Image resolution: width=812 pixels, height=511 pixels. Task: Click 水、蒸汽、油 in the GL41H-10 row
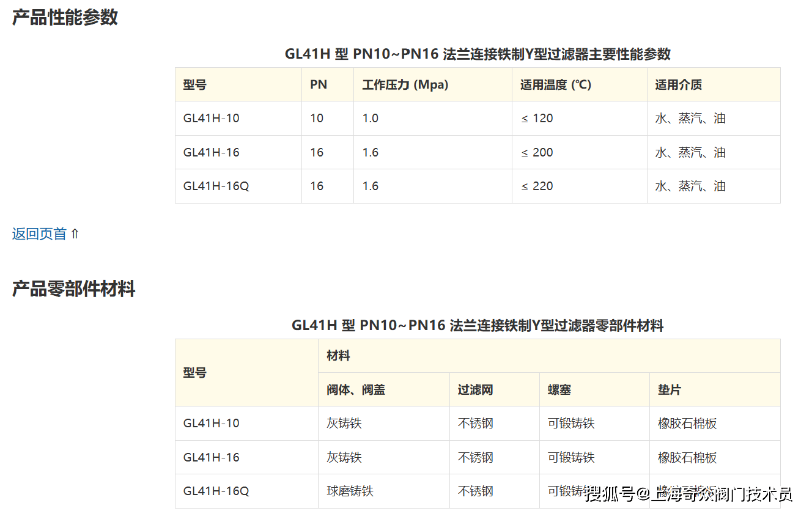(690, 118)
